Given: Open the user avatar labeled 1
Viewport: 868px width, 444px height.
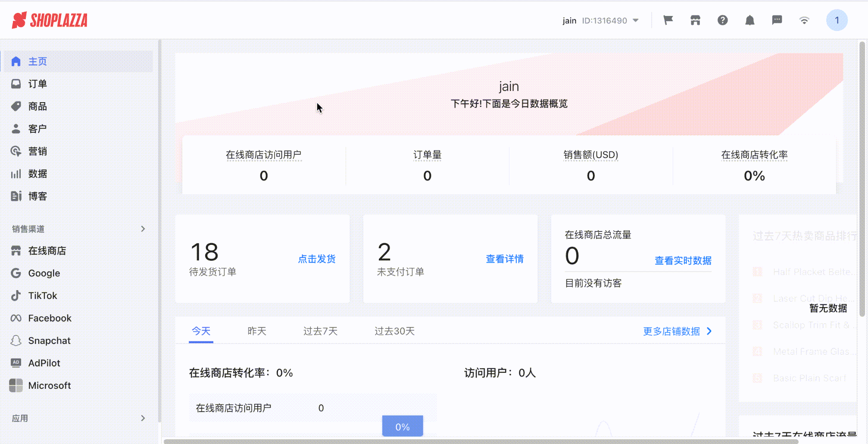Looking at the screenshot, I should 837,20.
